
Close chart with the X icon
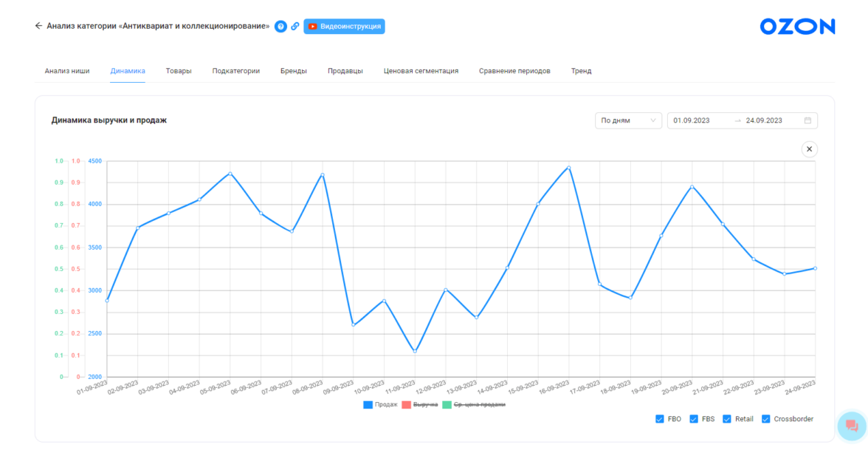click(x=809, y=149)
